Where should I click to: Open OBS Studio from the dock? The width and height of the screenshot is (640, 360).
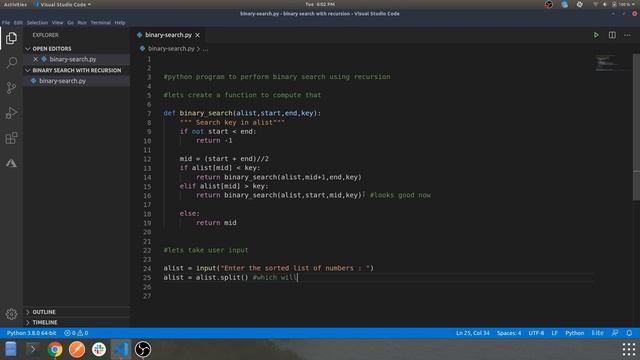pos(143,349)
